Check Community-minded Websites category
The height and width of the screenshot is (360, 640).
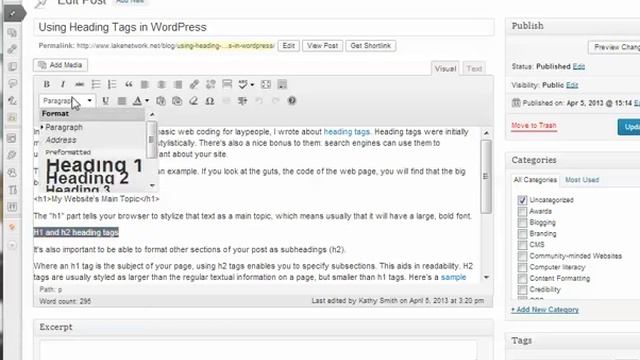[x=522, y=256]
